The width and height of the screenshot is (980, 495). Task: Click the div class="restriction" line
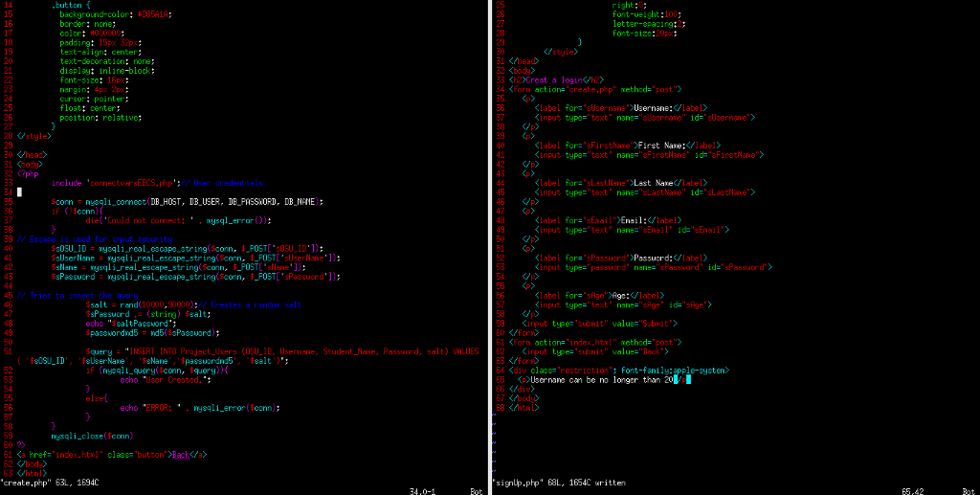tap(619, 371)
